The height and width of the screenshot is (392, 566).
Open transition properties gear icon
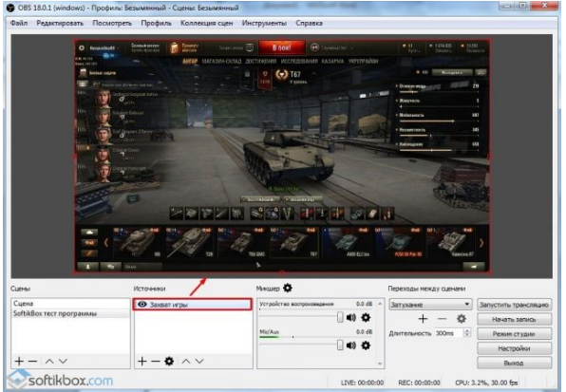462,319
